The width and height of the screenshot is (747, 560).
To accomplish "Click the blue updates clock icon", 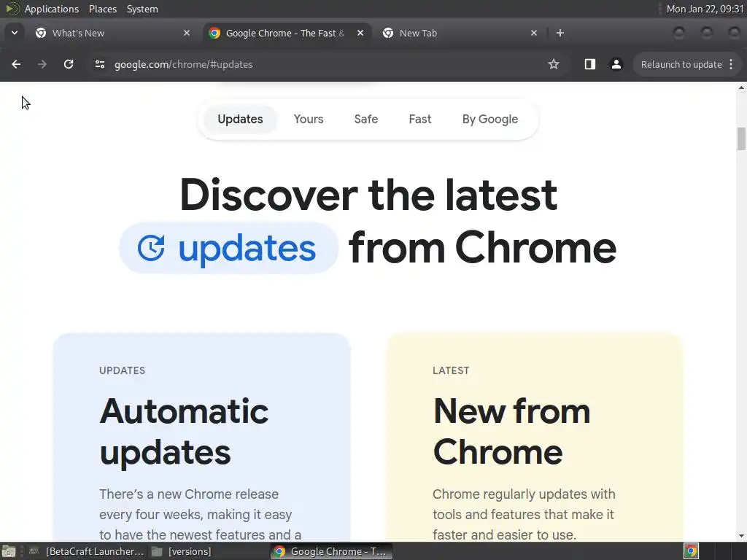I will [x=151, y=248].
